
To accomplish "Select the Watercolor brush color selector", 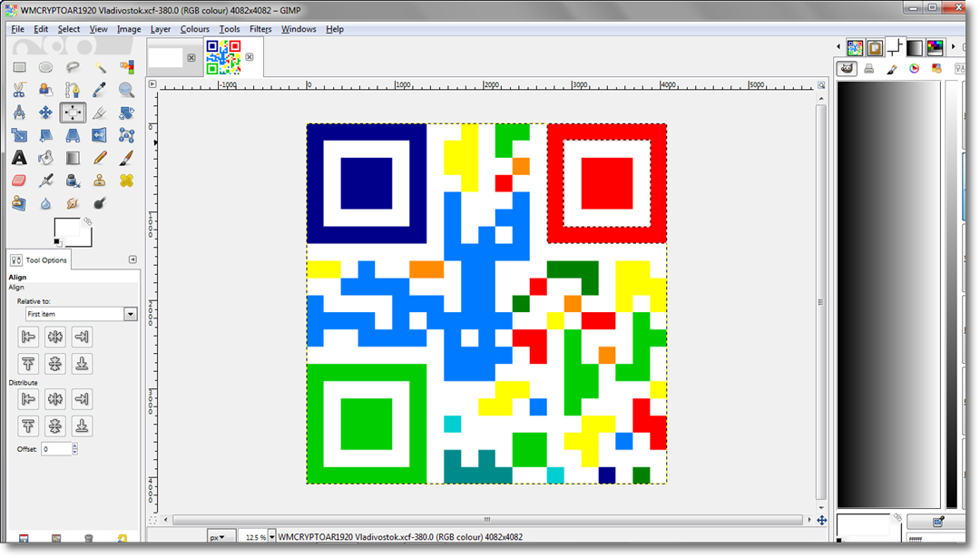I will click(x=892, y=69).
